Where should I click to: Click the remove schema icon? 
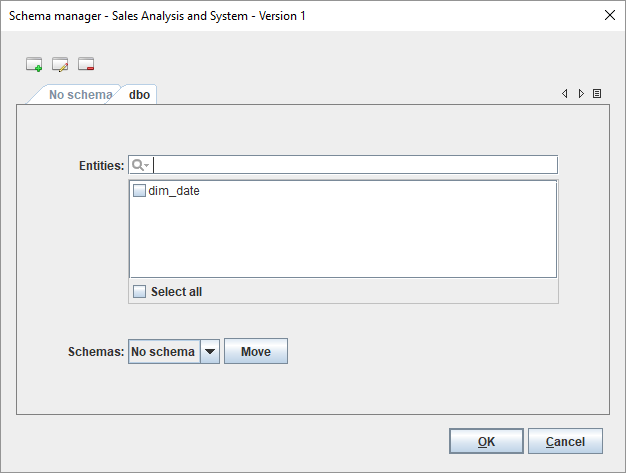click(86, 65)
